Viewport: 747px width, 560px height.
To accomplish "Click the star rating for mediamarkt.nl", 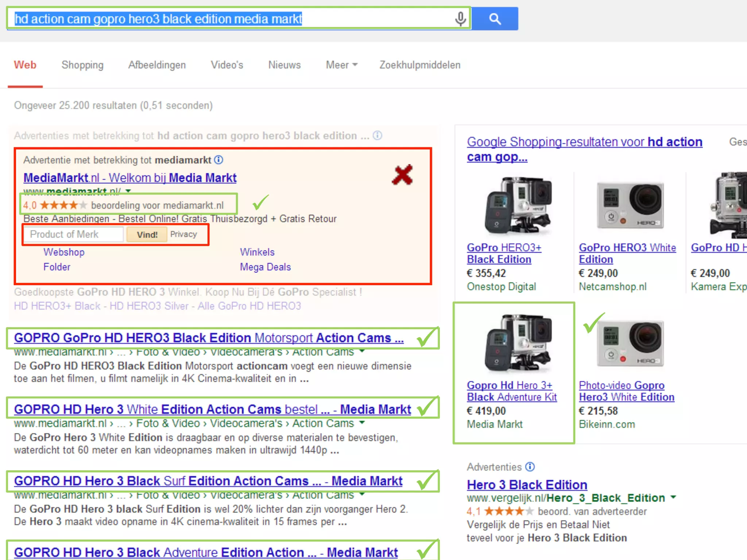I will click(63, 205).
